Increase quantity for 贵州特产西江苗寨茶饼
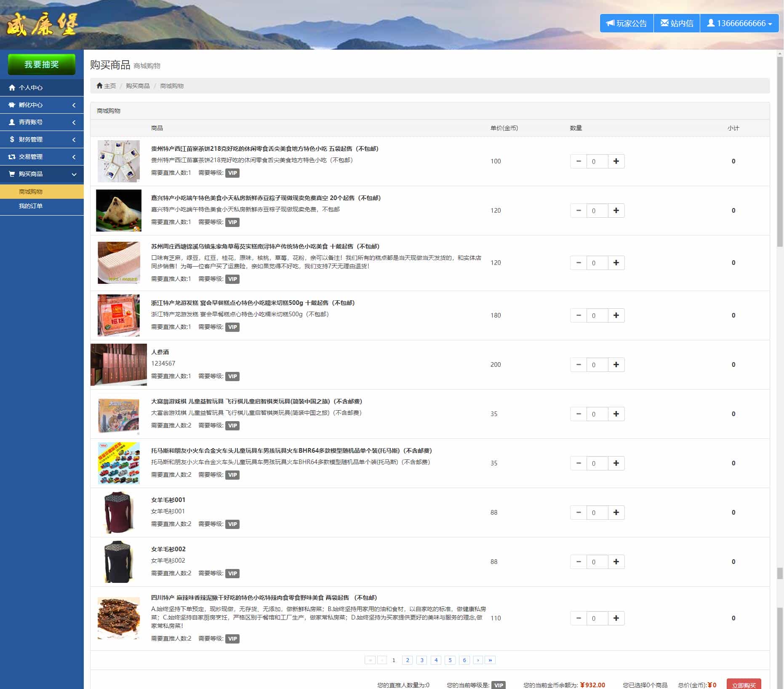Image resolution: width=784 pixels, height=689 pixels. tap(616, 161)
